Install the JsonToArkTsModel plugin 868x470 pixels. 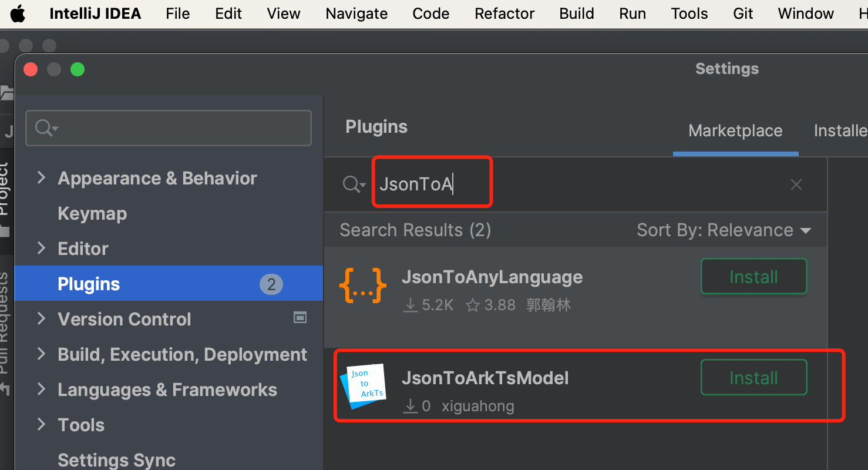[x=753, y=378]
